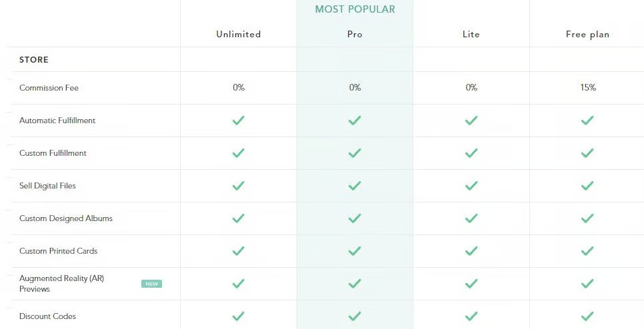644x329 pixels.
Task: Click Custom Printed Cards checkmark under Unlimited
Action: pyautogui.click(x=238, y=251)
